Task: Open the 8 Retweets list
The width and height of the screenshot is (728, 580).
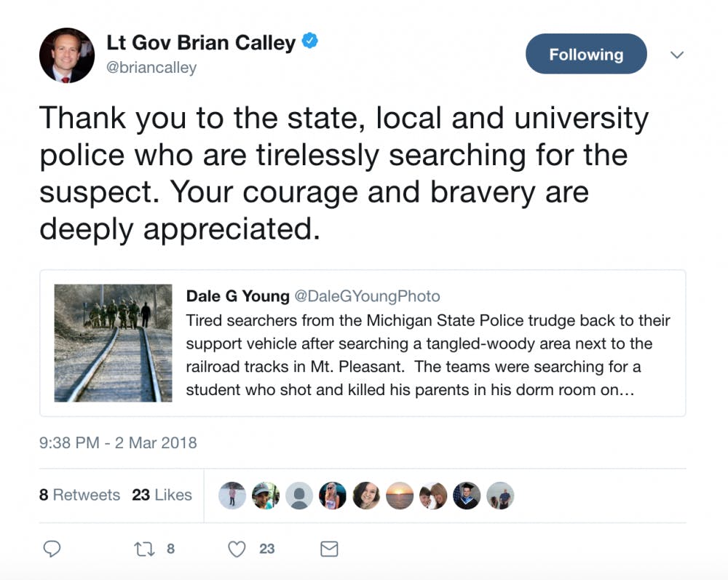Action: click(x=79, y=495)
